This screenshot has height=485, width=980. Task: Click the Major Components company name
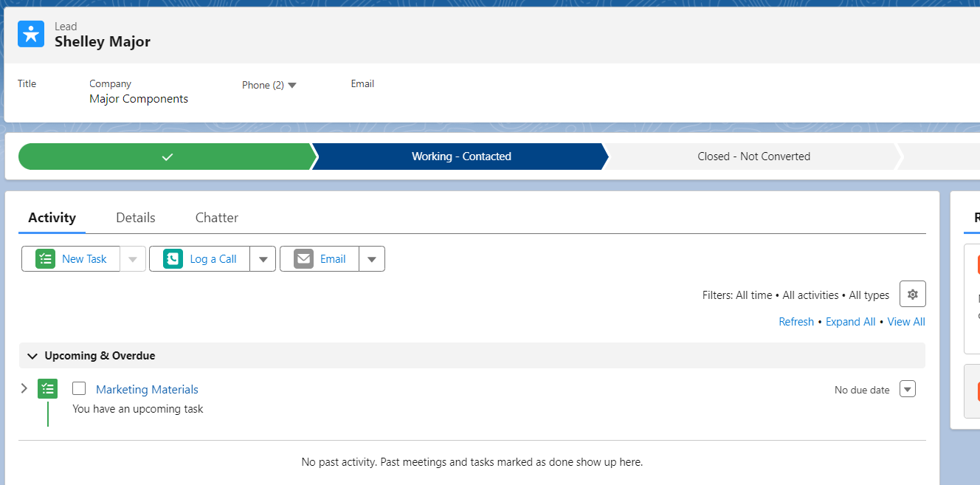(139, 99)
